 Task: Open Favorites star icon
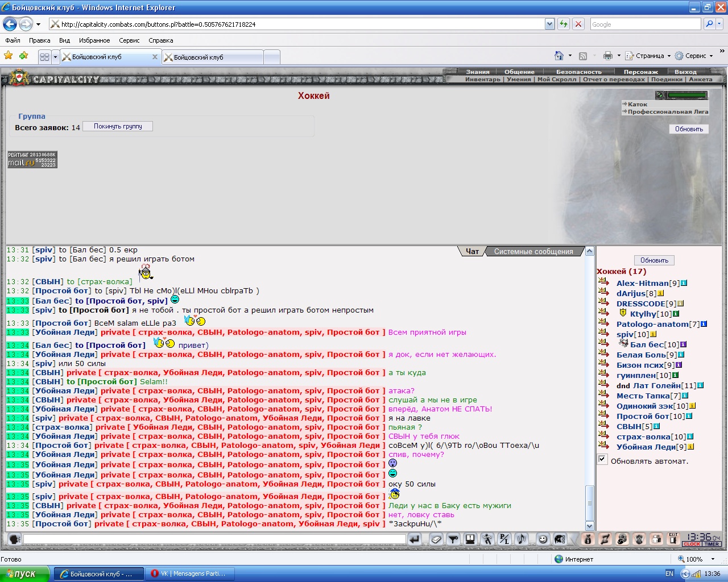point(9,56)
